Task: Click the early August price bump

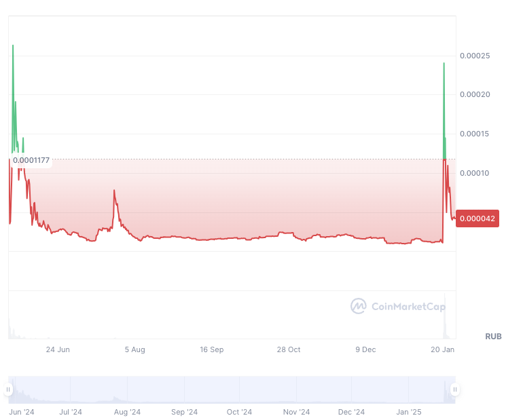Action: [114, 191]
